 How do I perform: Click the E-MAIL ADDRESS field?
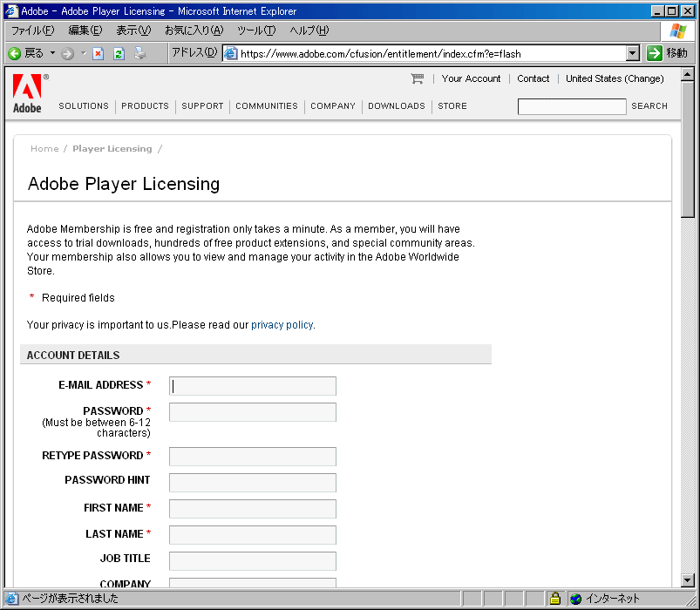click(x=253, y=386)
